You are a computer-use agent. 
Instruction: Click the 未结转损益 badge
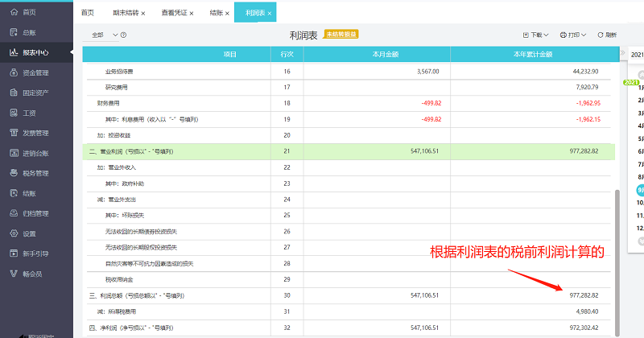(341, 35)
